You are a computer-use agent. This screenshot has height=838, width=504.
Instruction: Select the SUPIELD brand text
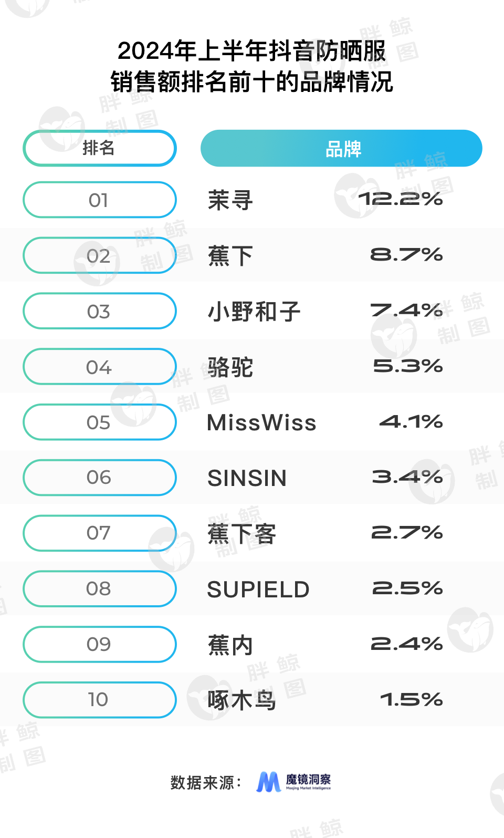[258, 589]
